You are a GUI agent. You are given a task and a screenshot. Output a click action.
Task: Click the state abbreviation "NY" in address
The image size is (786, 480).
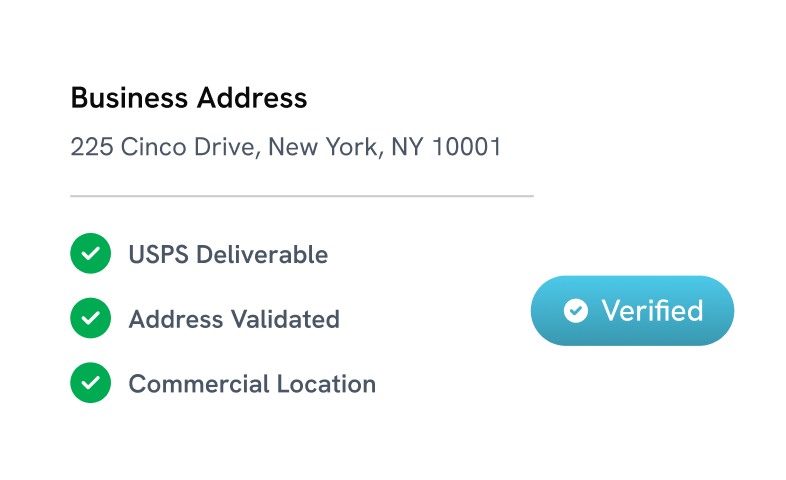(407, 148)
